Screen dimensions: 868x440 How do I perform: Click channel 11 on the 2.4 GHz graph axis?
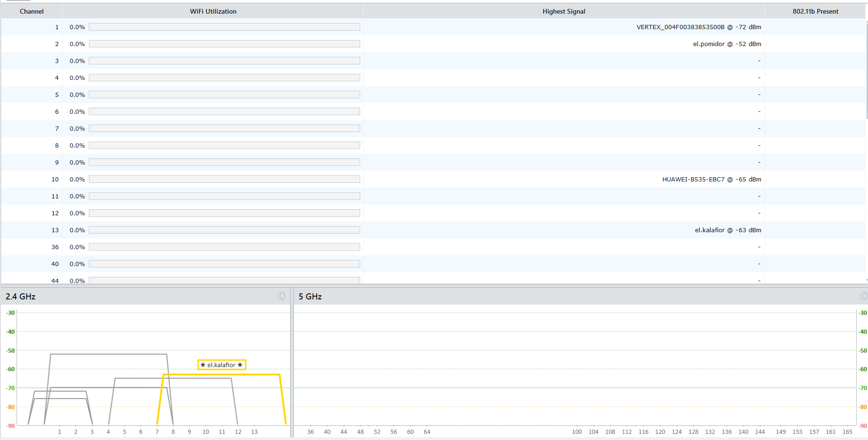tap(222, 432)
